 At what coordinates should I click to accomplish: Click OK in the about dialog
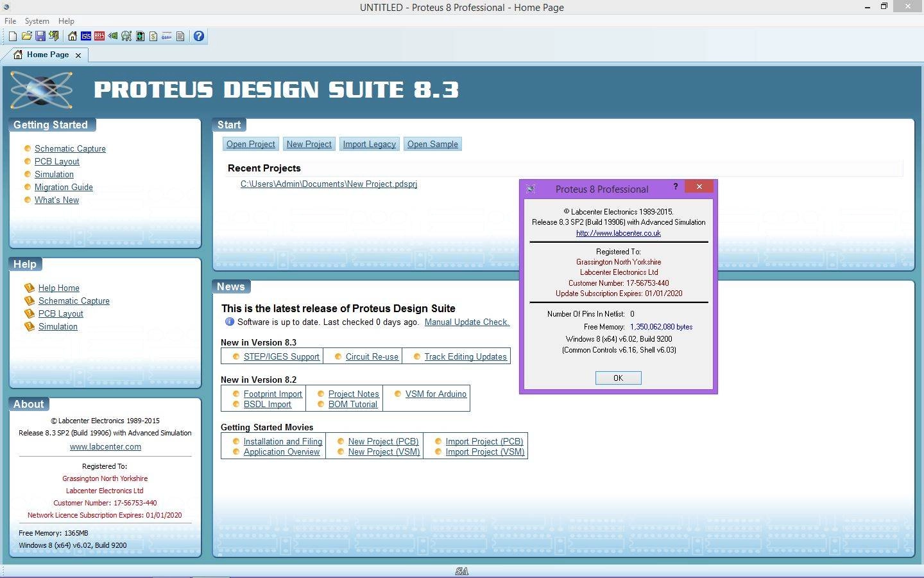click(618, 378)
